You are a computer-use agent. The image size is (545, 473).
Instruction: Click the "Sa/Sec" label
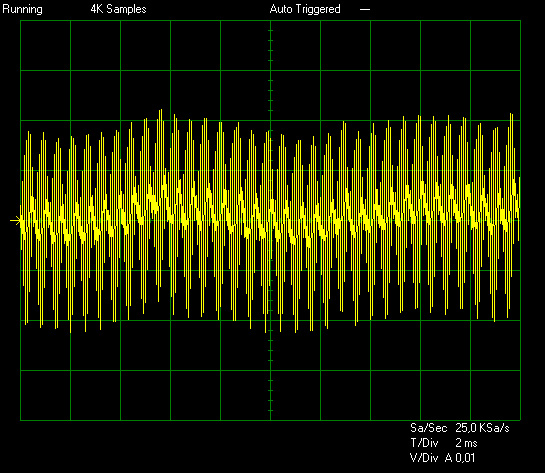pyautogui.click(x=429, y=428)
